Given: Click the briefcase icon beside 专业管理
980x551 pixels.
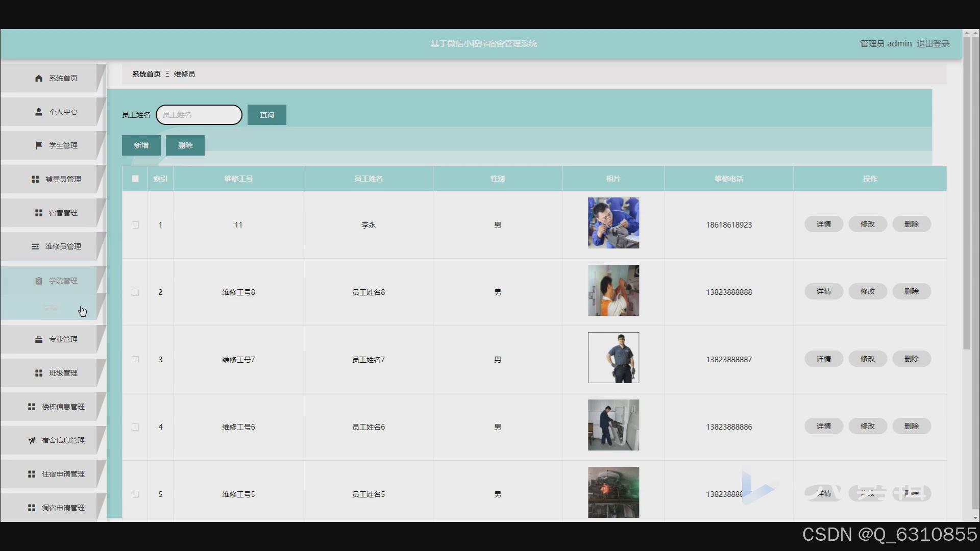Looking at the screenshot, I should (39, 339).
